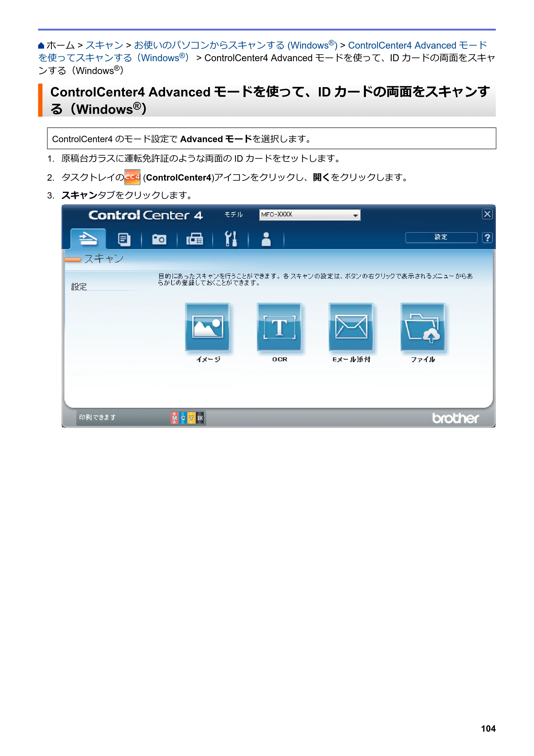Image resolution: width=534 pixels, height=756 pixels.
Task: Click the black BK ink indicator
Action: coord(200,418)
